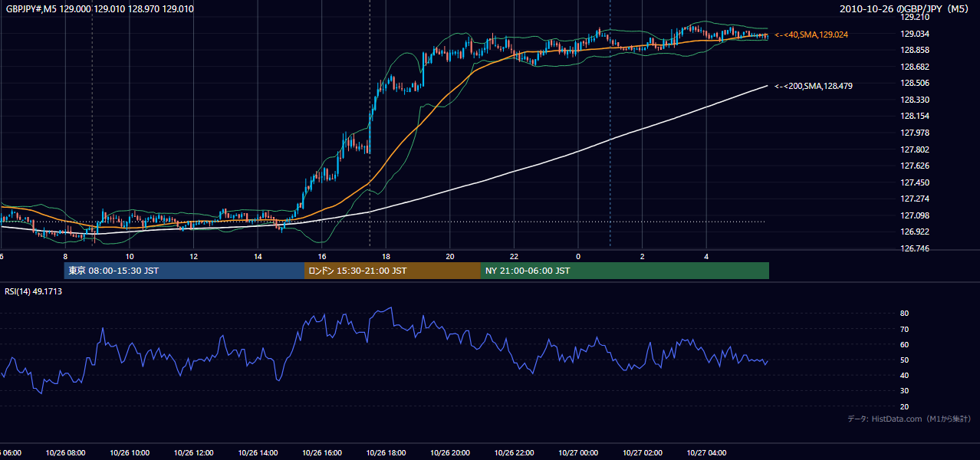Click hour tick 18 on the chart time axis
980x460 pixels.
point(386,256)
